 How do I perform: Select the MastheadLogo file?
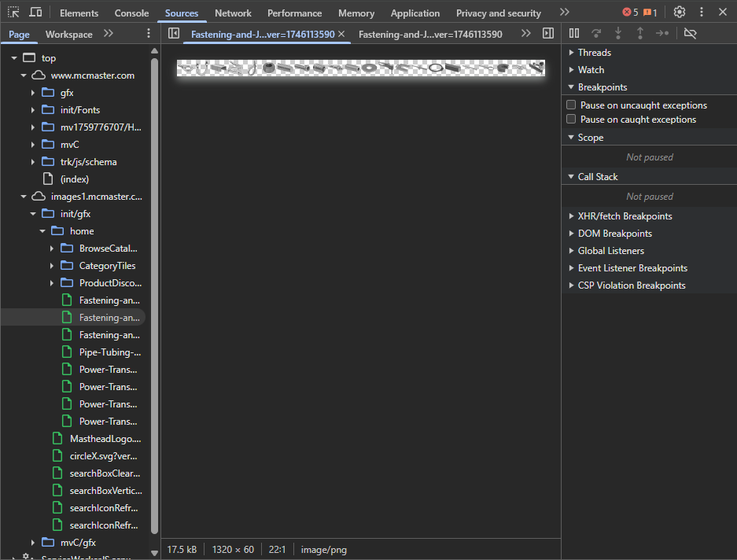105,439
